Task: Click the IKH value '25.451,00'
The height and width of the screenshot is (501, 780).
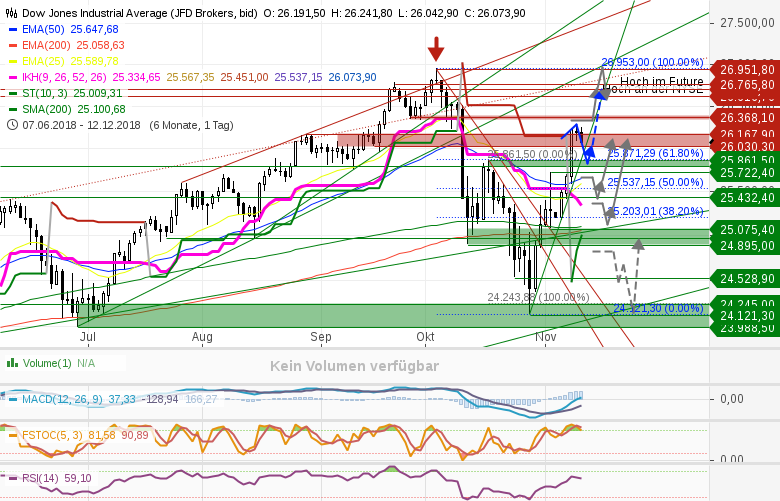Action: click(244, 77)
